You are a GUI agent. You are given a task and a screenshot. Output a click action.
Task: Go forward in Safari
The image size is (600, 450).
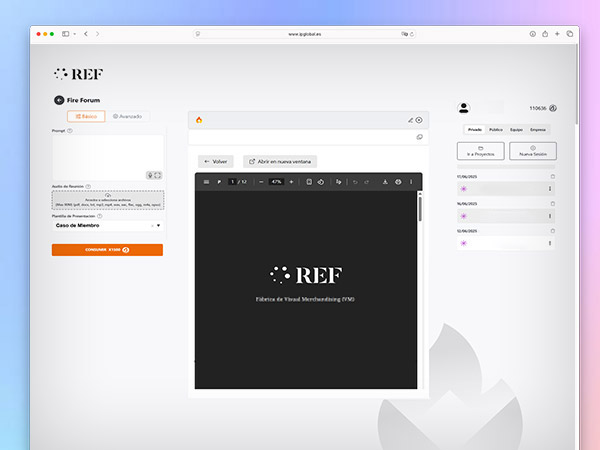[x=98, y=34]
